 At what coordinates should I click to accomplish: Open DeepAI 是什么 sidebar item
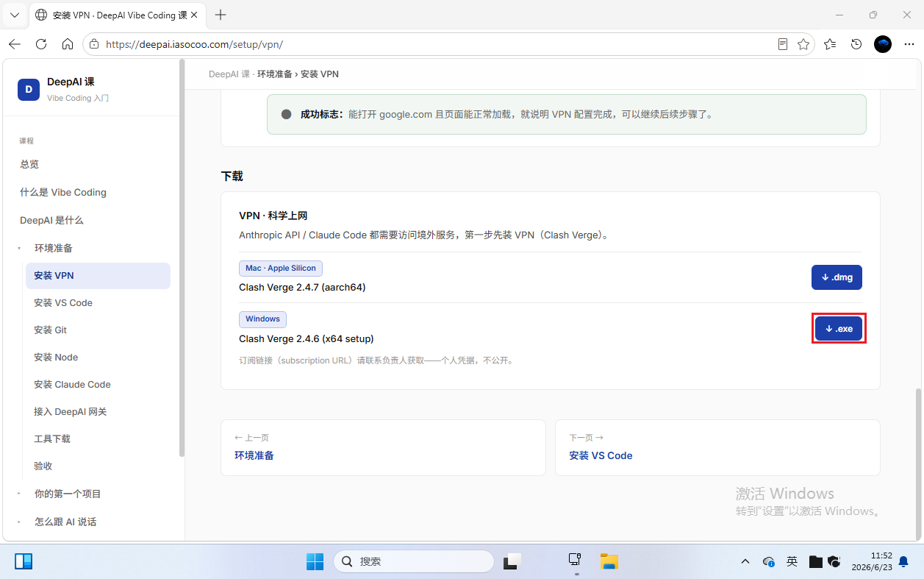click(x=51, y=220)
